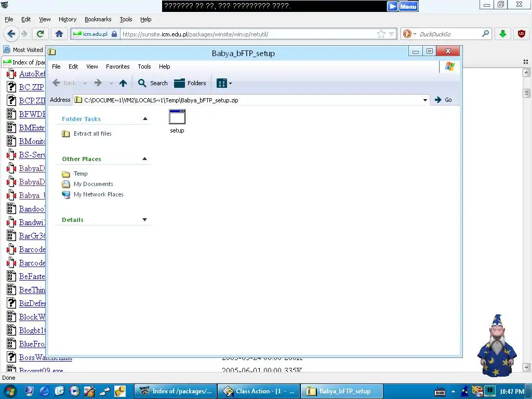Open the Back history dropdown arrow
This screenshot has width=532, height=399.
click(x=85, y=83)
